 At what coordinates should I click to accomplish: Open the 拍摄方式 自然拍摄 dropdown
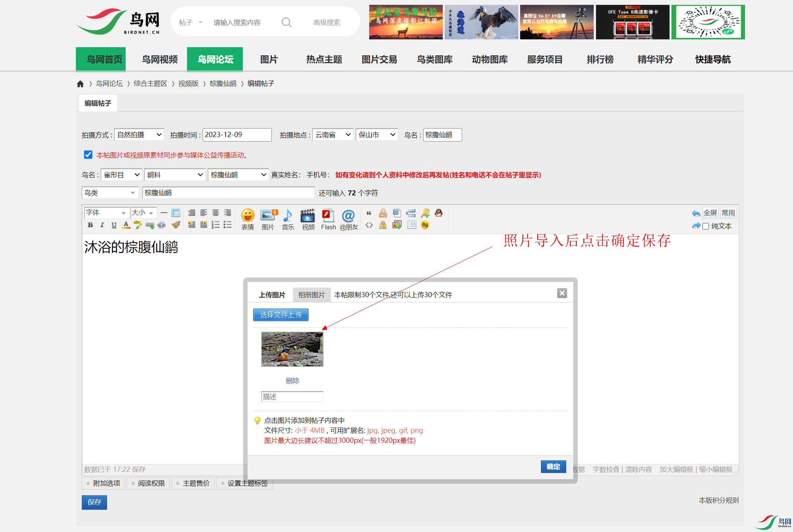139,135
